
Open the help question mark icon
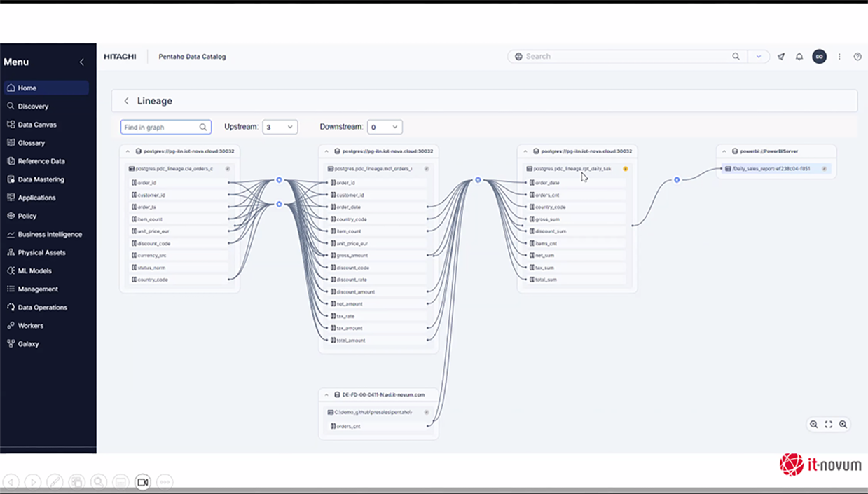pos(857,57)
